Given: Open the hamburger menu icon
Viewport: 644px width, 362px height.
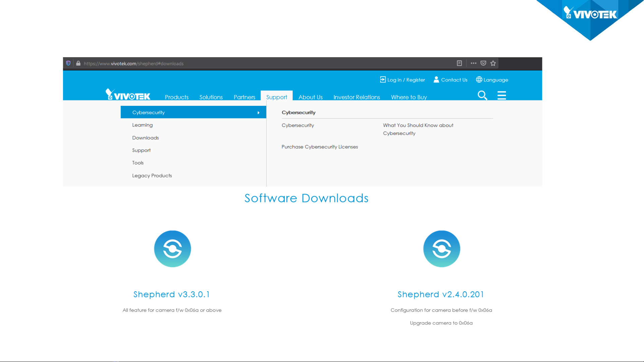Looking at the screenshot, I should point(502,95).
